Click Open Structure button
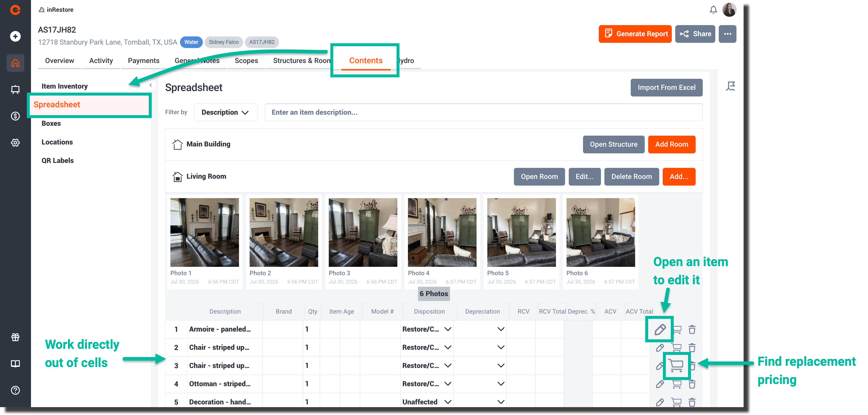This screenshot has width=868, height=415. coord(613,144)
